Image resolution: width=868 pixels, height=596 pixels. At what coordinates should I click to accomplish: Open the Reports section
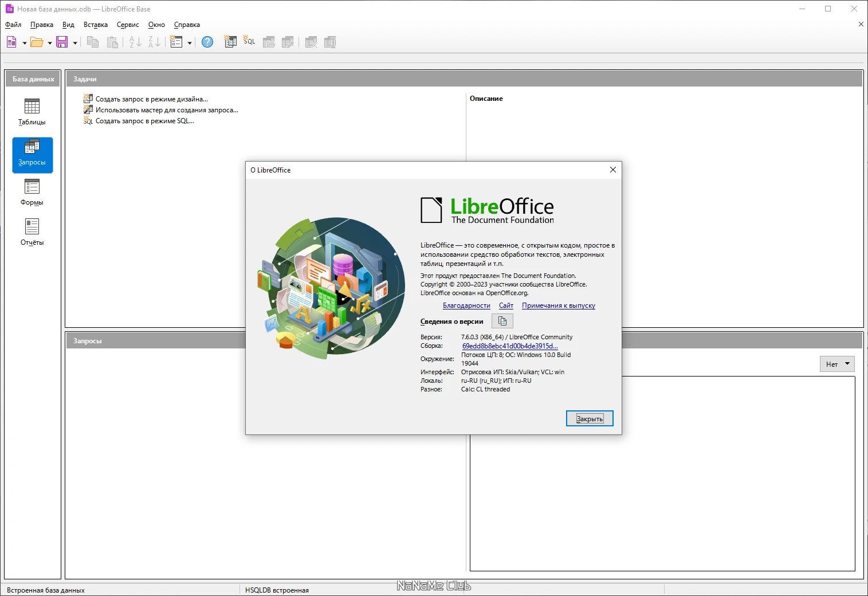coord(32,233)
